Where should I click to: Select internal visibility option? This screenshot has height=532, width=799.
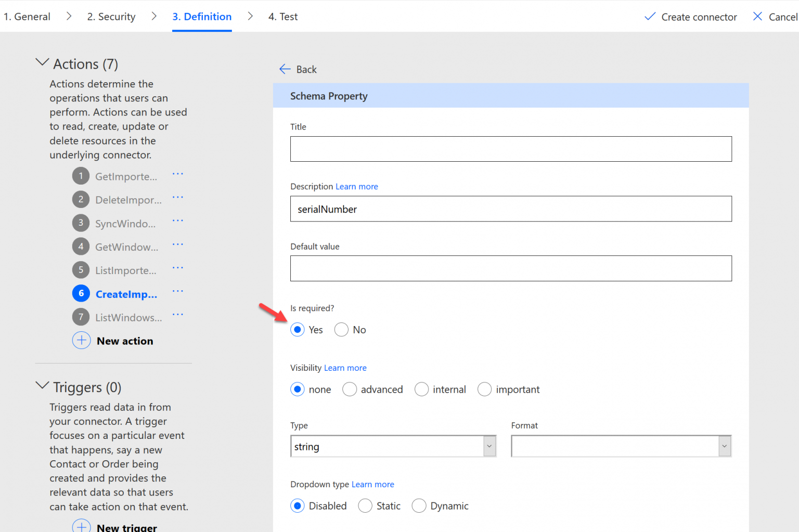(421, 389)
